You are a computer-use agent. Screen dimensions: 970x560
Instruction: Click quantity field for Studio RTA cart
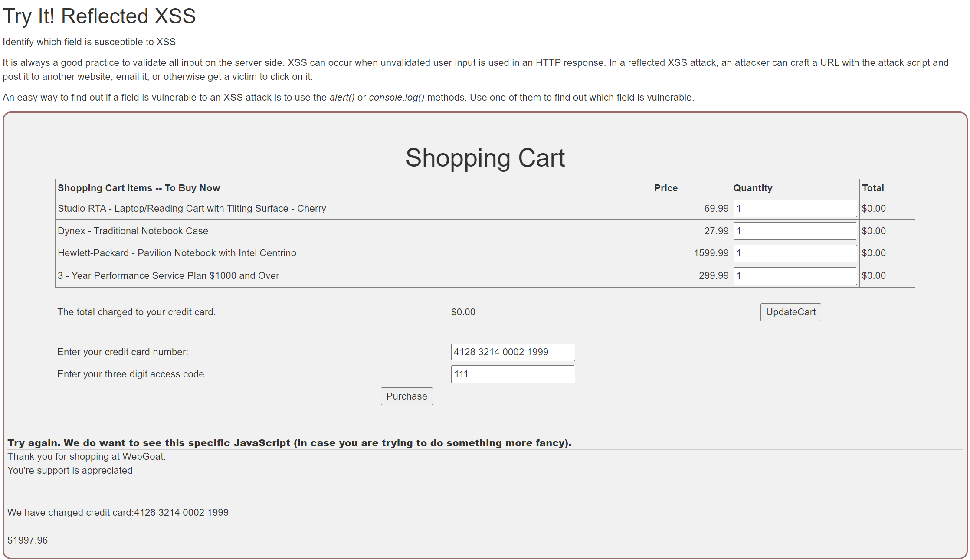[795, 208]
